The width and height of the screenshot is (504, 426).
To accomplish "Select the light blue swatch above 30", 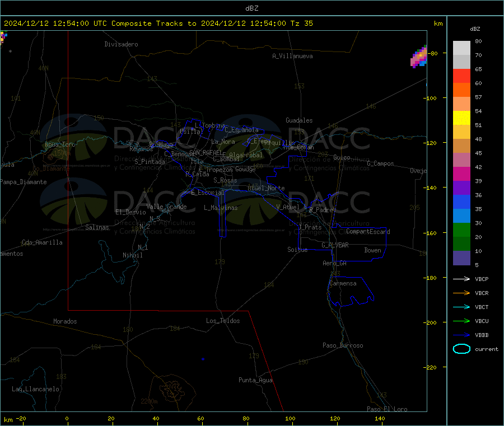I will 461,216.
